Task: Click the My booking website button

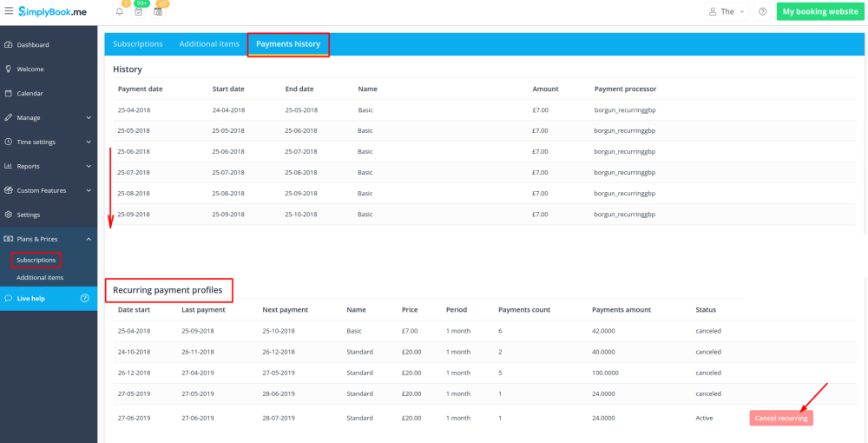Action: coord(819,12)
